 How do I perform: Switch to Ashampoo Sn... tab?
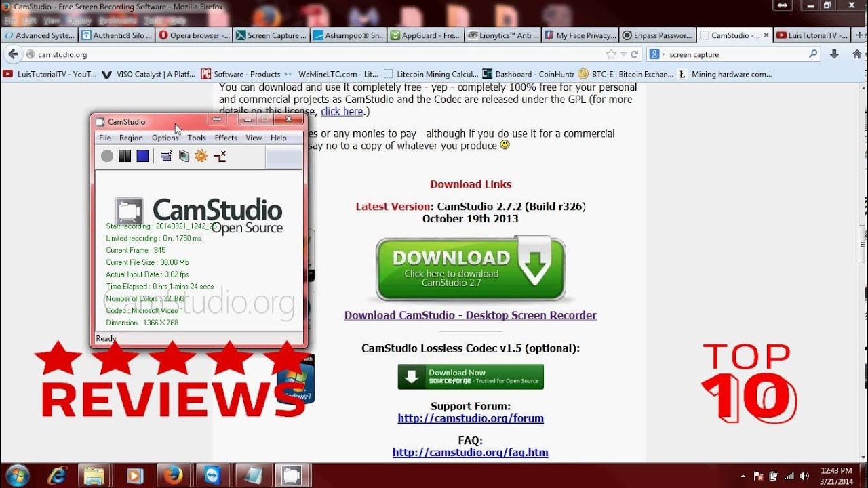tap(349, 35)
